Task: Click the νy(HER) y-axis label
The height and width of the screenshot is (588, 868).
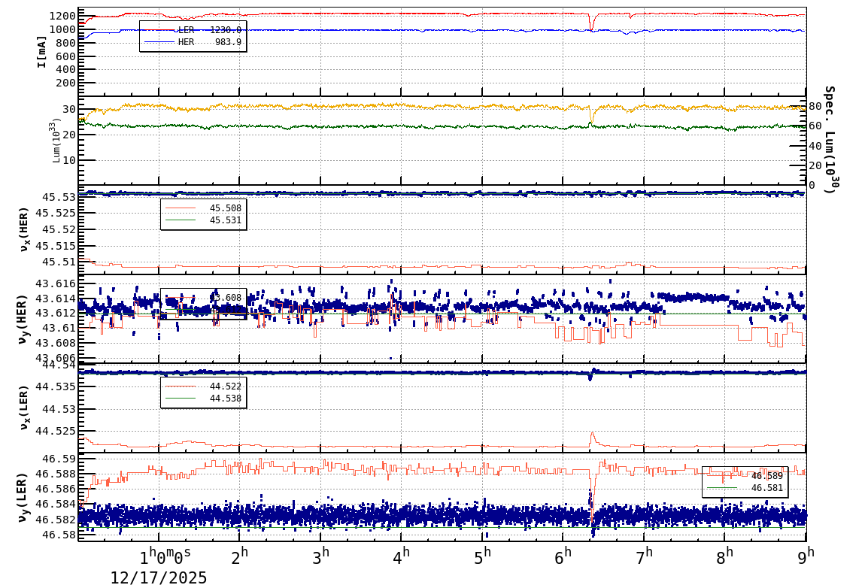Action: click(x=23, y=318)
